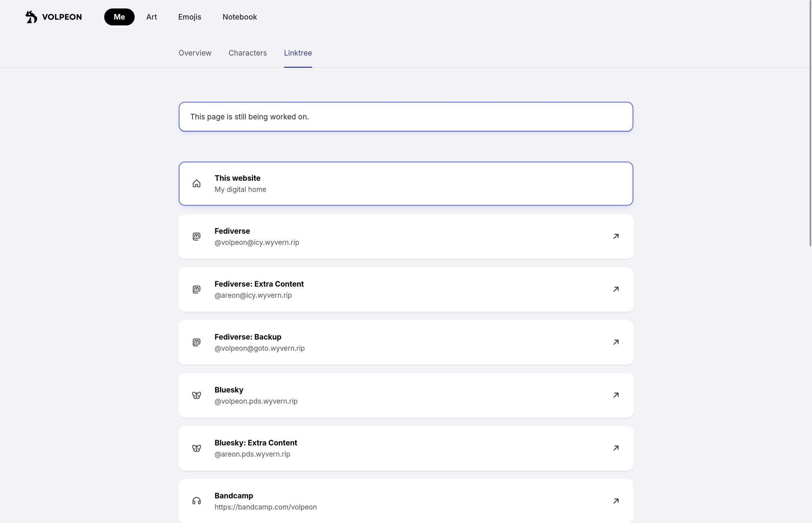
Task: Open the @volpeon@goto.wyvern.rip backup link
Action: click(x=259, y=348)
